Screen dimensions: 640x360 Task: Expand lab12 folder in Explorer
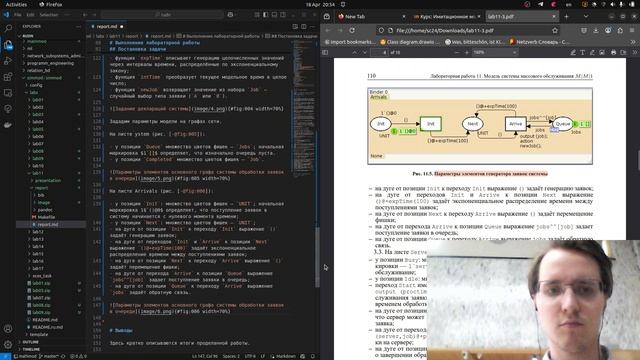pyautogui.click(x=38, y=232)
